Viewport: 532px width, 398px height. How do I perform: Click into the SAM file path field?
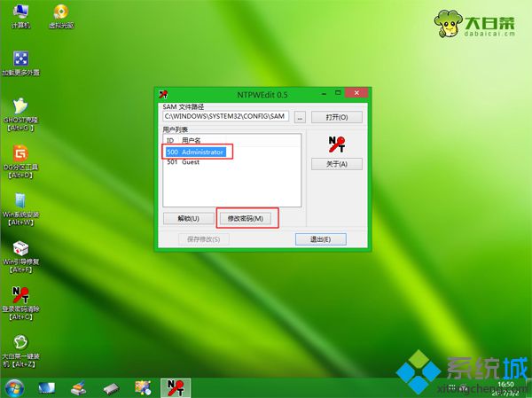(225, 116)
